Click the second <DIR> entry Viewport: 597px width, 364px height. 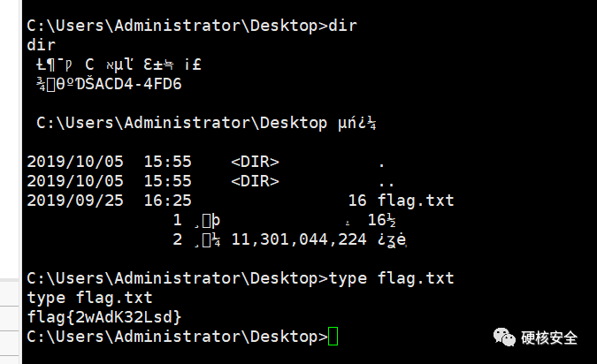[x=255, y=181]
